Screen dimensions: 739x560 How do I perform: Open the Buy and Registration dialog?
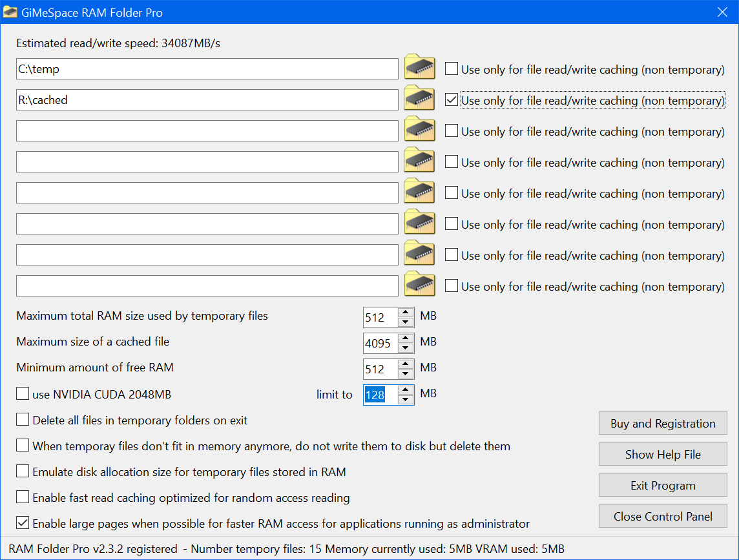663,424
